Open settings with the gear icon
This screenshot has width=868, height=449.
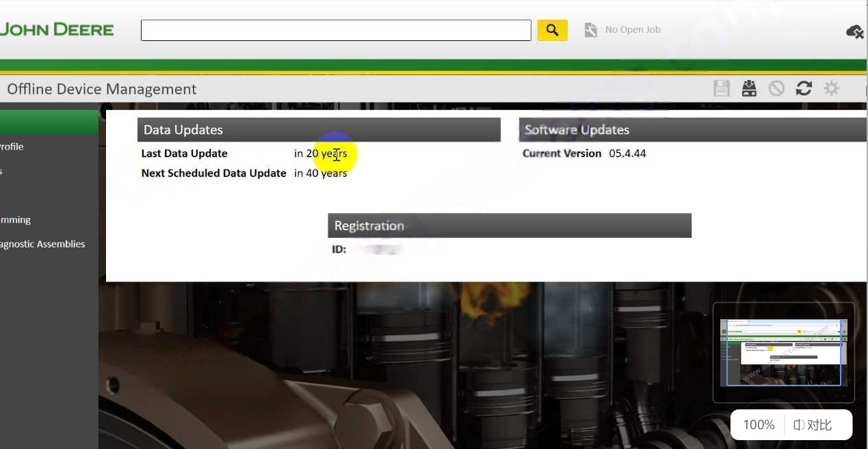coord(831,88)
